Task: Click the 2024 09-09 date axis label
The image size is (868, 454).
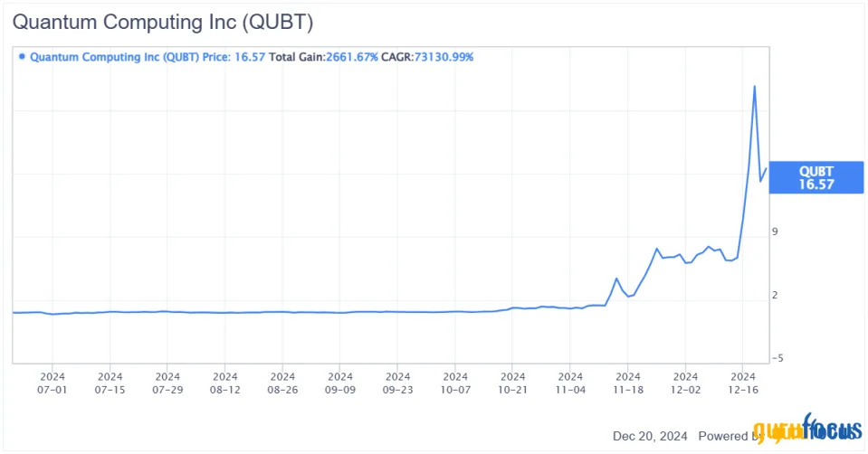Action: click(x=340, y=383)
